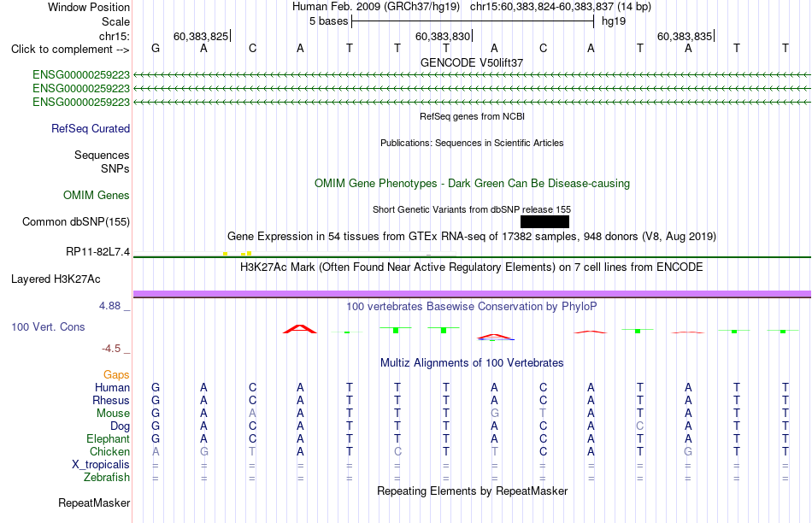Click the topmost ENSG00000259223 transcript label
812x523 pixels.
click(x=81, y=75)
